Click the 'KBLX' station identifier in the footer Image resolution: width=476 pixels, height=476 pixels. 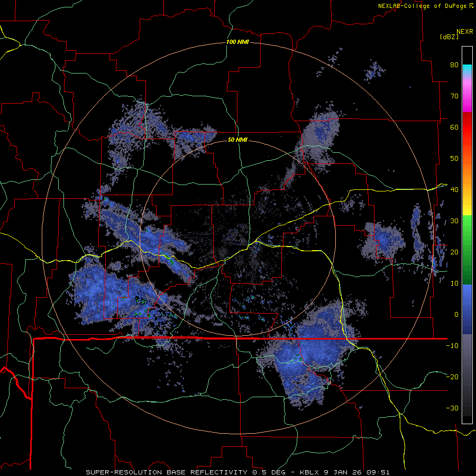click(309, 472)
